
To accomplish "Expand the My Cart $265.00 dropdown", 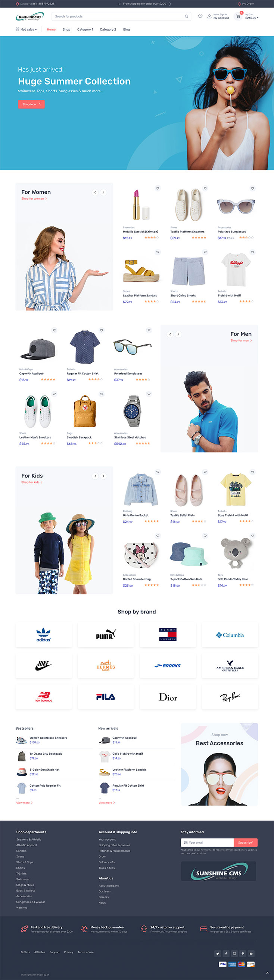I will [252, 16].
